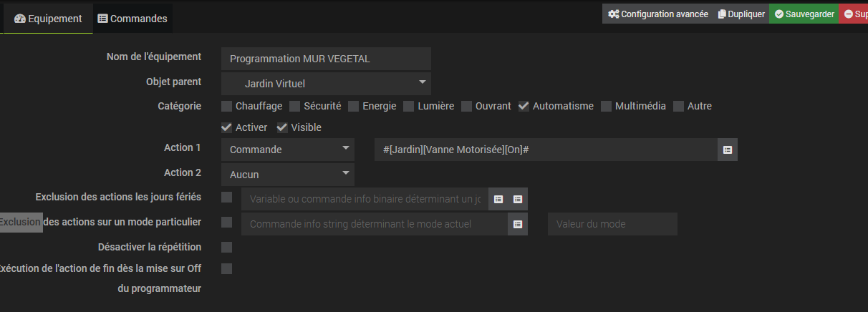This screenshot has height=312, width=868.
Task: Focus the Valeur du mode input
Action: click(x=612, y=224)
